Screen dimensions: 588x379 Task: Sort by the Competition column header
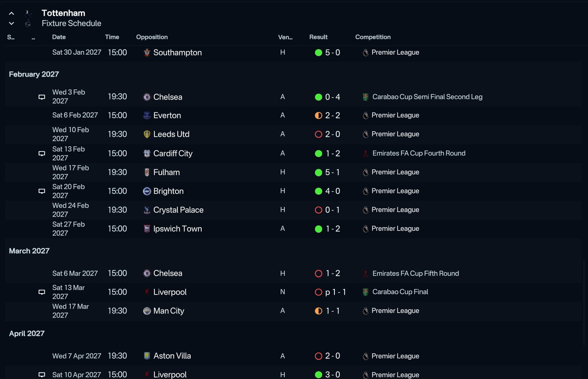point(373,37)
